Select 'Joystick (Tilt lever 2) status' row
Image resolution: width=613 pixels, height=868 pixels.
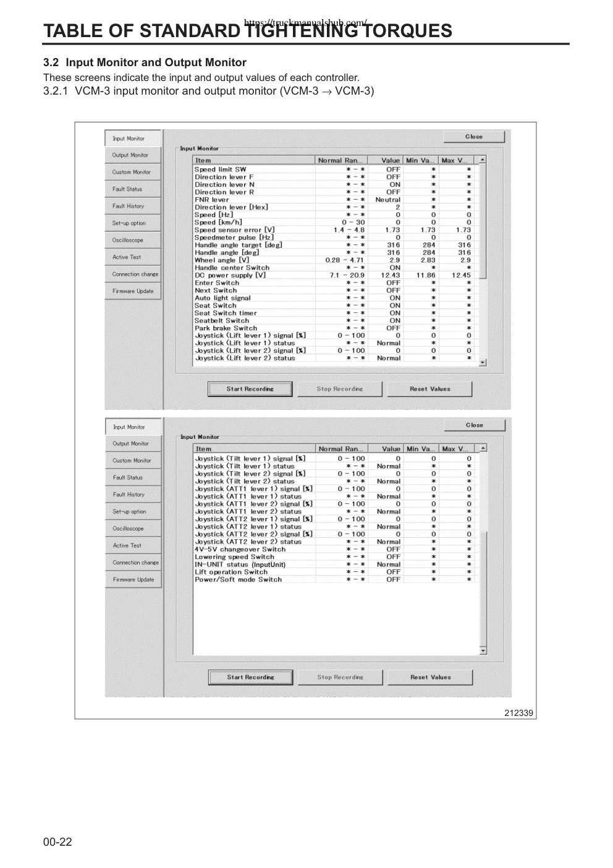(x=336, y=481)
